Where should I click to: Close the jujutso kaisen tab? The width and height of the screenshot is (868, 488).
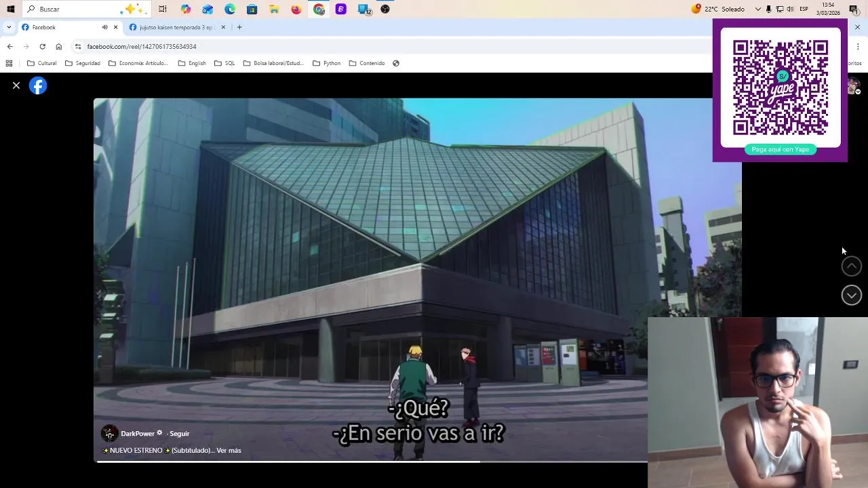pyautogui.click(x=224, y=27)
